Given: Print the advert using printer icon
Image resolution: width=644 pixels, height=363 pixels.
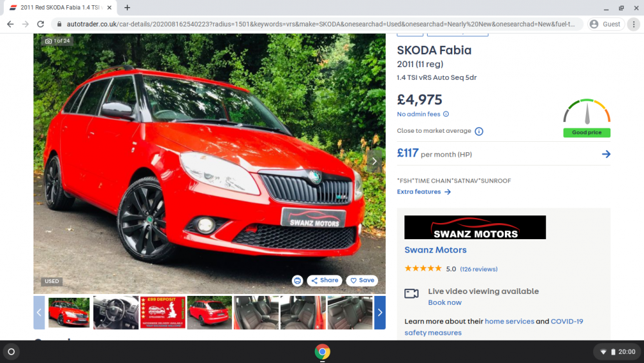Looking at the screenshot, I should pyautogui.click(x=298, y=280).
